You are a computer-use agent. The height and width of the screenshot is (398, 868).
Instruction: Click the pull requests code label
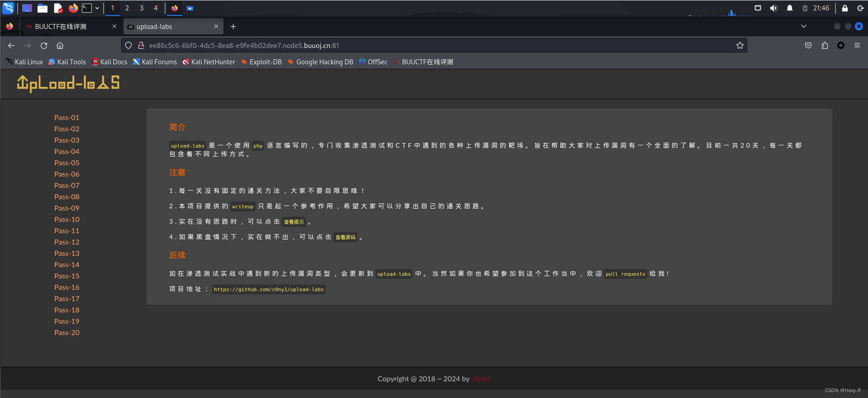pyautogui.click(x=626, y=274)
